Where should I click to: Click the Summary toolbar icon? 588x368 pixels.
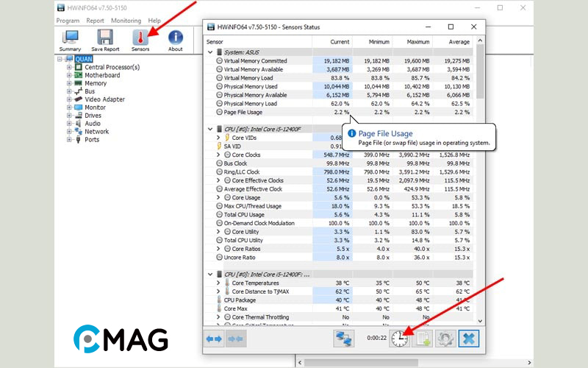point(71,40)
